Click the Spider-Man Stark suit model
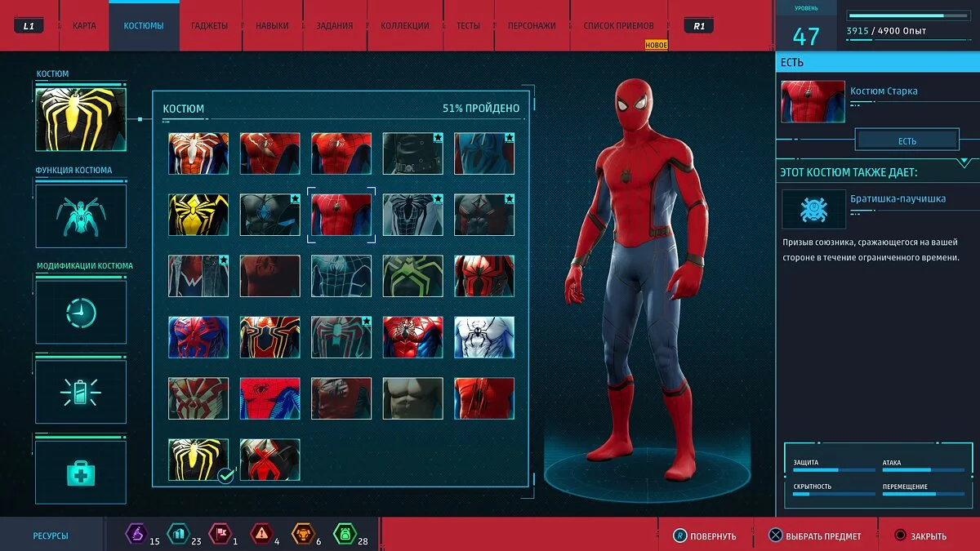980x551 pixels. click(x=636, y=278)
